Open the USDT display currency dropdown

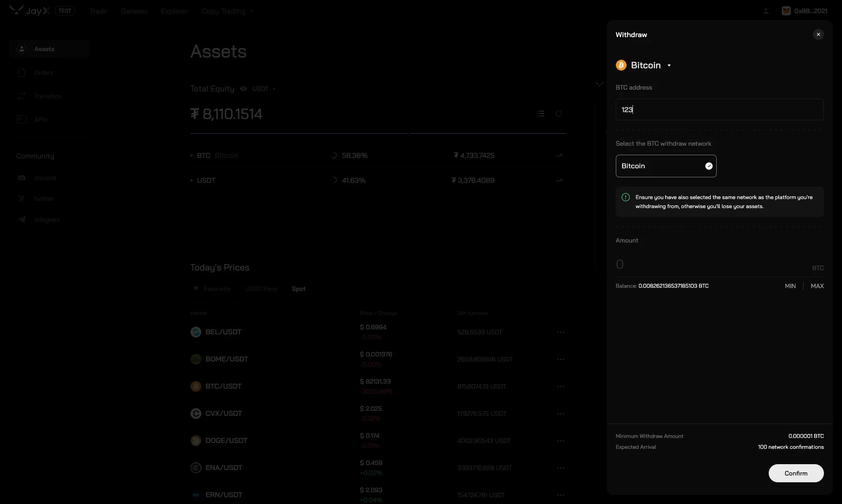264,89
